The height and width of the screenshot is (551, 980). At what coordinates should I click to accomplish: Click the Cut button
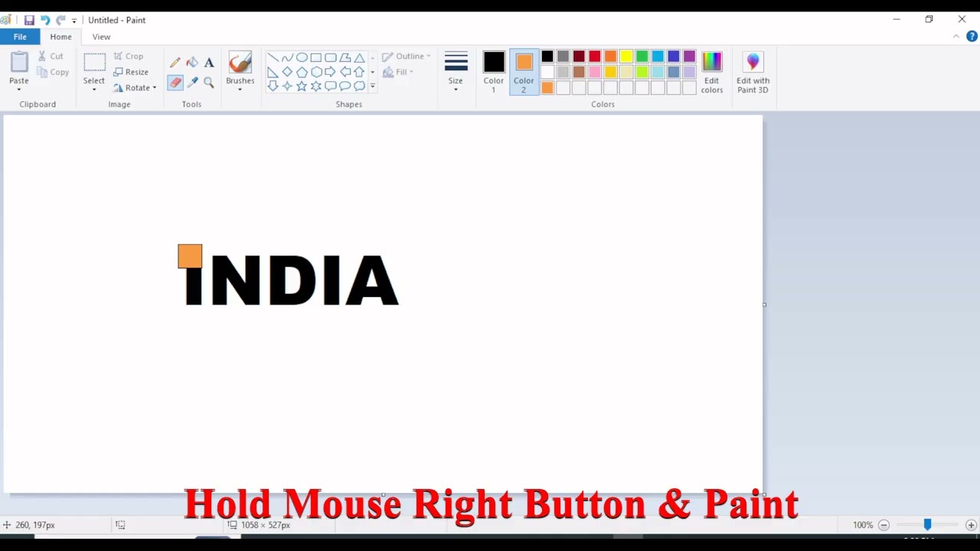tap(51, 57)
